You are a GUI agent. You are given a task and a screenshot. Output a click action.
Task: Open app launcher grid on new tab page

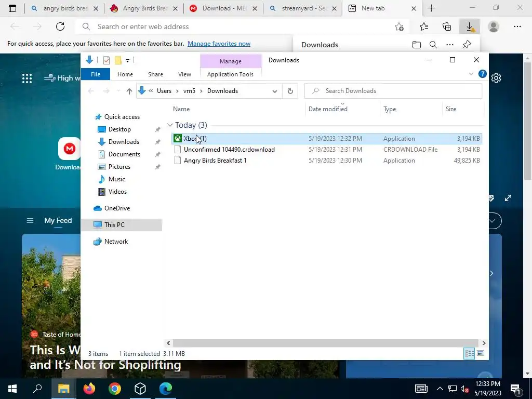coord(27,78)
